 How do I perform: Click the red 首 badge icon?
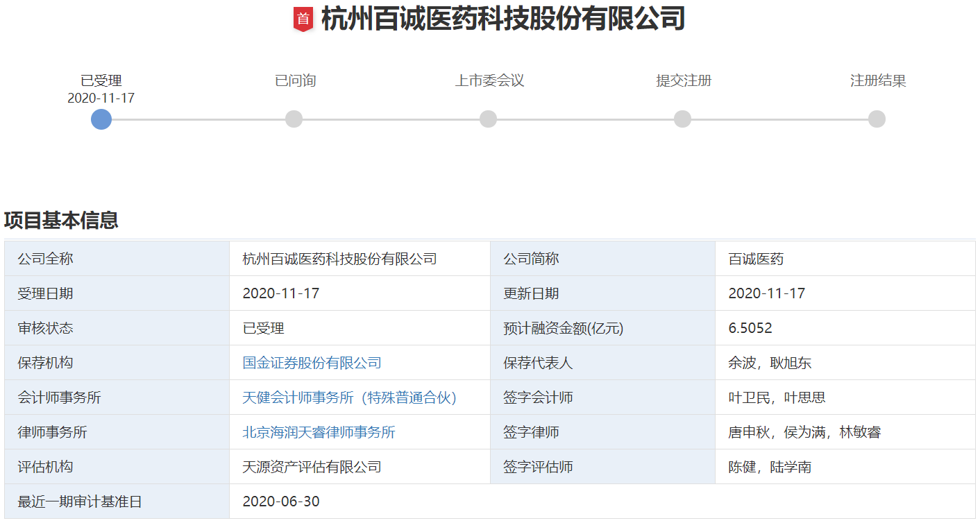303,19
